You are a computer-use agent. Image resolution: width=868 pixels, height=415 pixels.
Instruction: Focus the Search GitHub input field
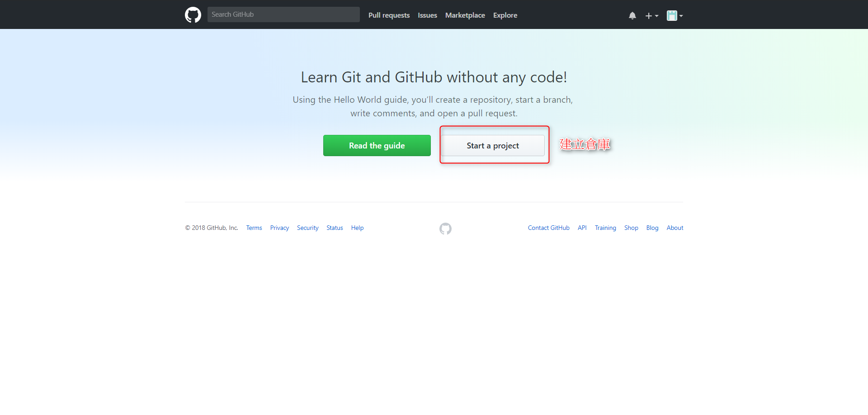[283, 14]
